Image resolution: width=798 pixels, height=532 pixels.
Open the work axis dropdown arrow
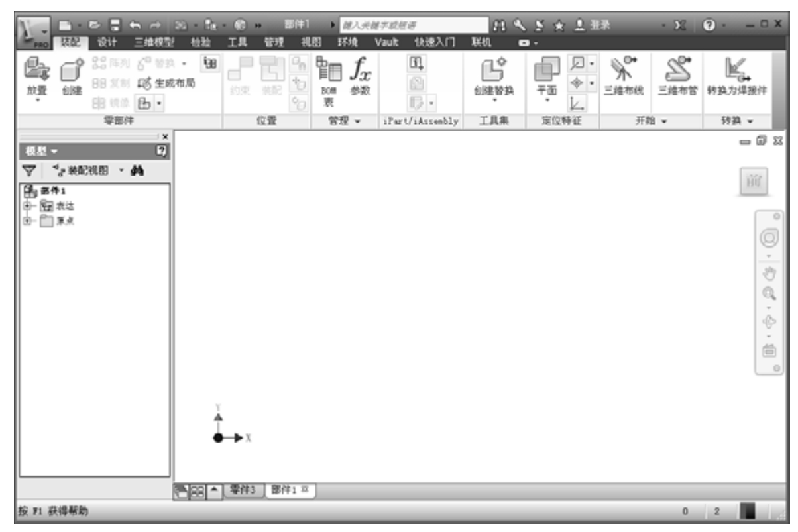pos(592,65)
